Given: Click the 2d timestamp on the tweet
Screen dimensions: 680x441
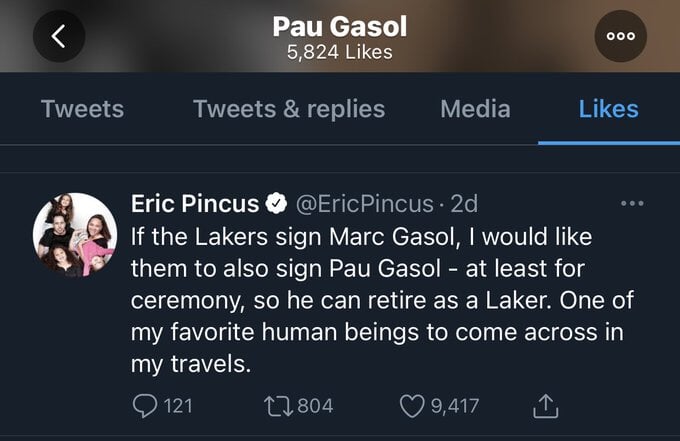Looking at the screenshot, I should click(x=464, y=203).
